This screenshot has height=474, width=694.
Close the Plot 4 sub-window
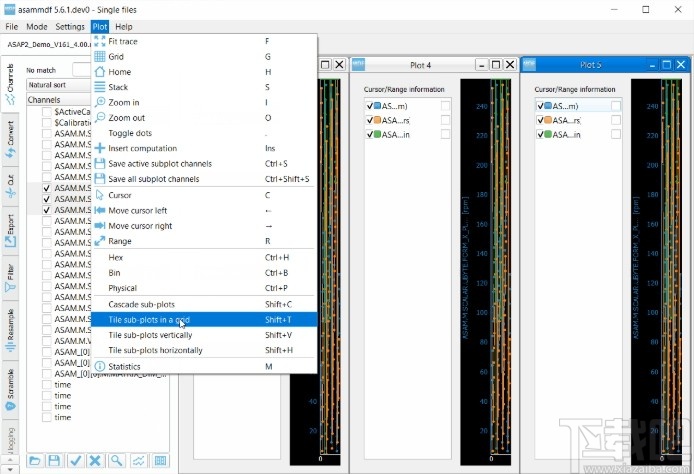pyautogui.click(x=510, y=65)
